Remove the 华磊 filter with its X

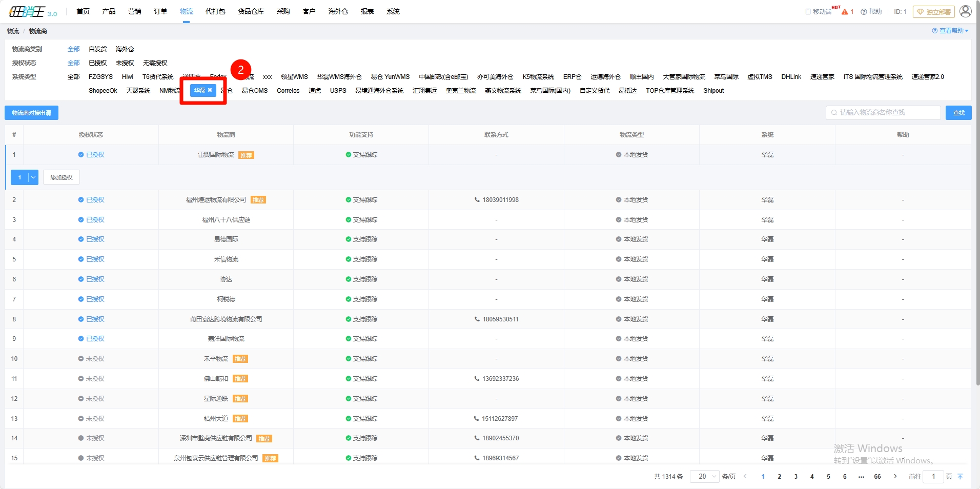210,90
